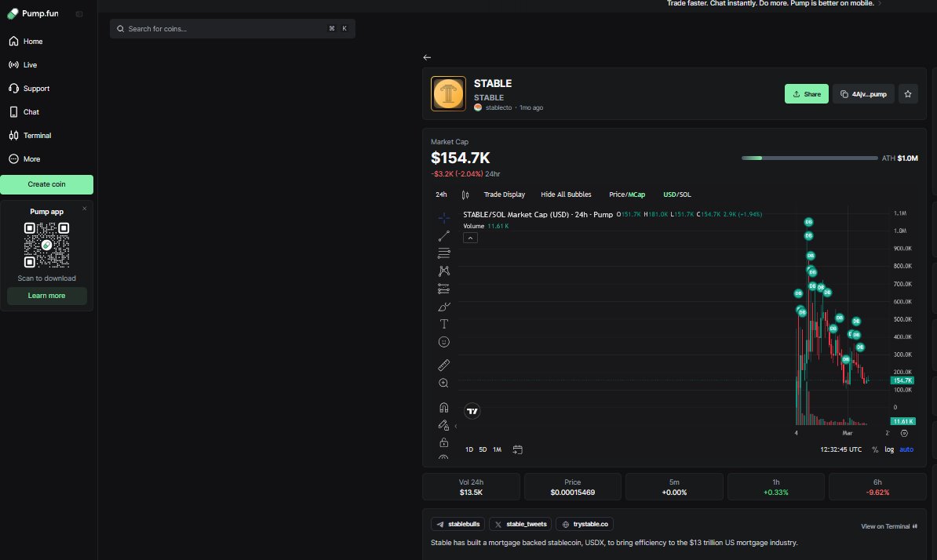Viewport: 937px width, 560px height.
Task: Favorite the coin with the star icon
Action: [908, 94]
